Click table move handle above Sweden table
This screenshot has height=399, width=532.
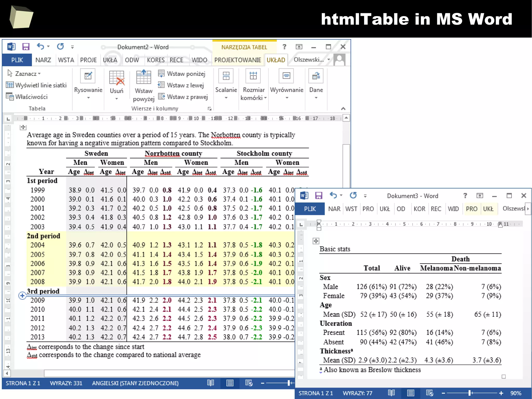[x=23, y=127]
